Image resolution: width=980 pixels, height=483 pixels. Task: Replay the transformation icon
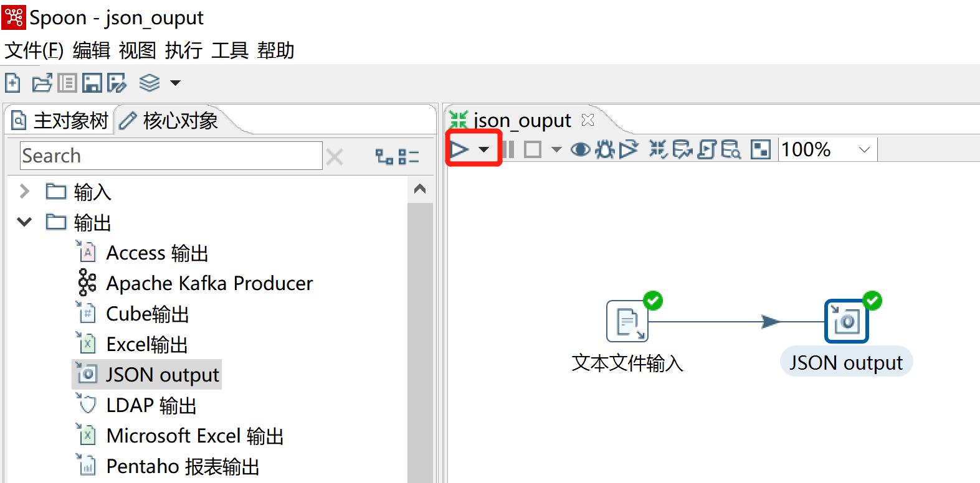629,149
